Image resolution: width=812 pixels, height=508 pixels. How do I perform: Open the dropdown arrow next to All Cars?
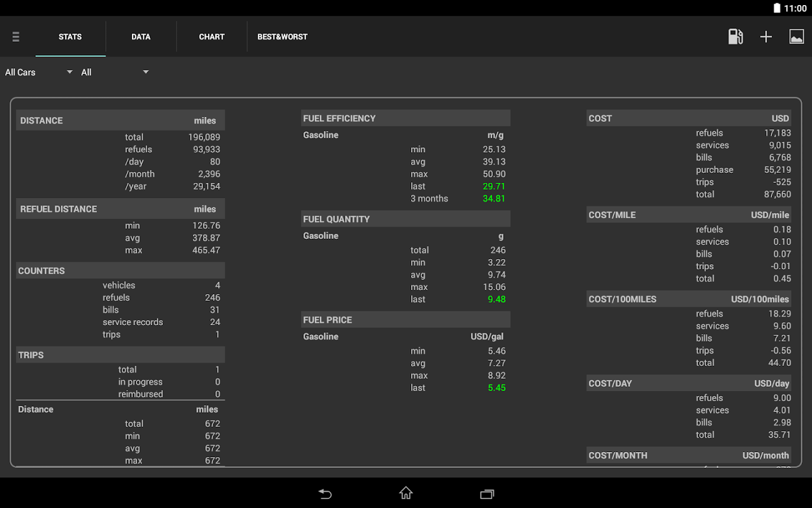69,72
